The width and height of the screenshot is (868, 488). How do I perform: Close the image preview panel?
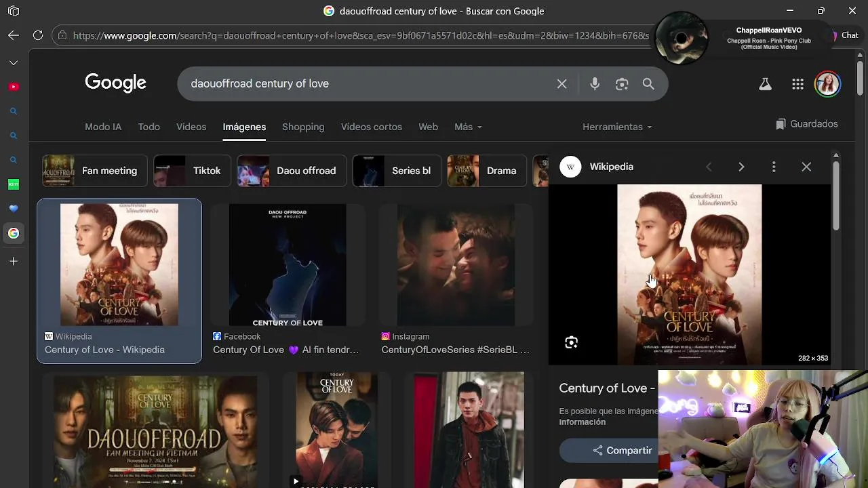point(806,167)
